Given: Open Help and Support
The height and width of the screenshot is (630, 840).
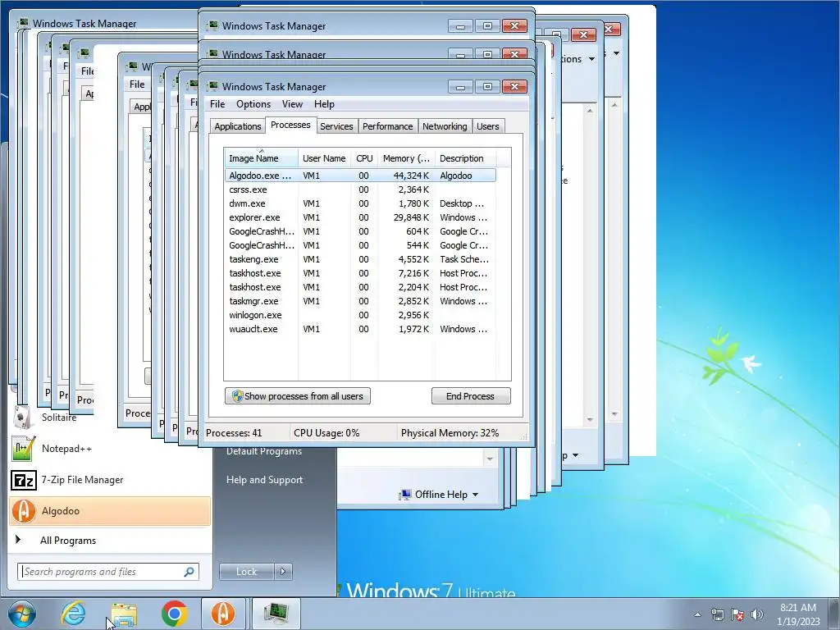Looking at the screenshot, I should [x=264, y=479].
